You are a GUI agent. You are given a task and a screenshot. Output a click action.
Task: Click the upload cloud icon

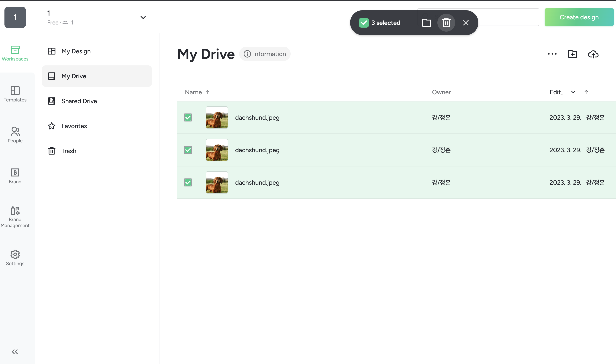[x=593, y=54]
